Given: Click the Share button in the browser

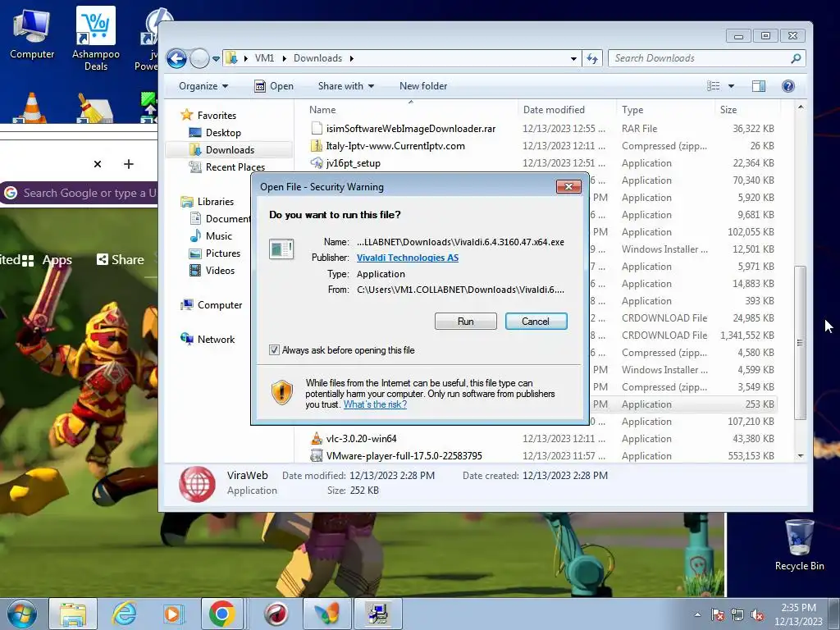Looking at the screenshot, I should pyautogui.click(x=120, y=260).
